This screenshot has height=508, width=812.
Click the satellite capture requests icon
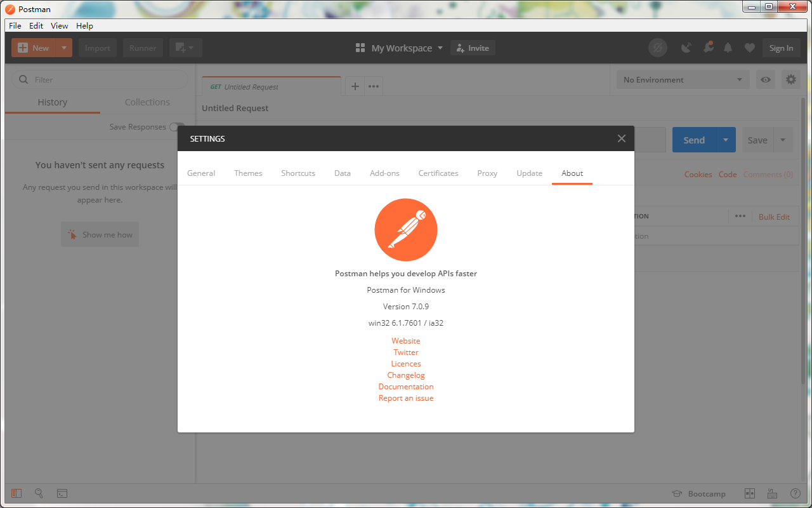click(x=686, y=48)
